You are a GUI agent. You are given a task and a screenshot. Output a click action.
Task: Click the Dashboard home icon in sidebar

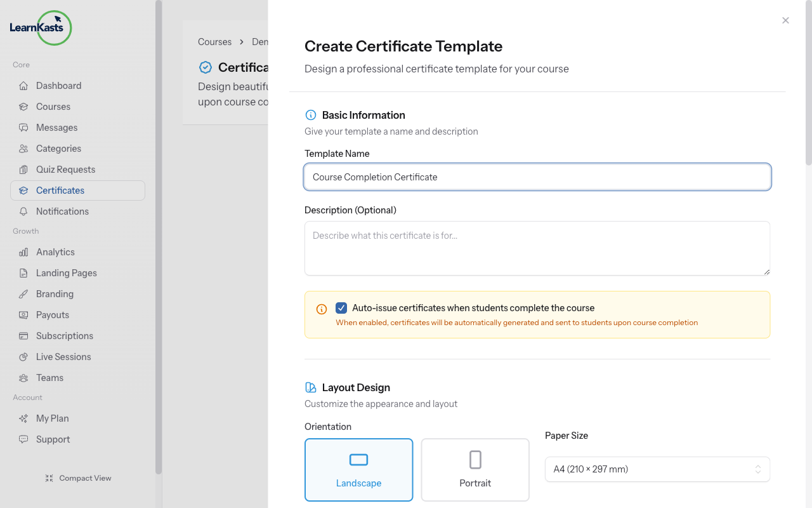23,86
